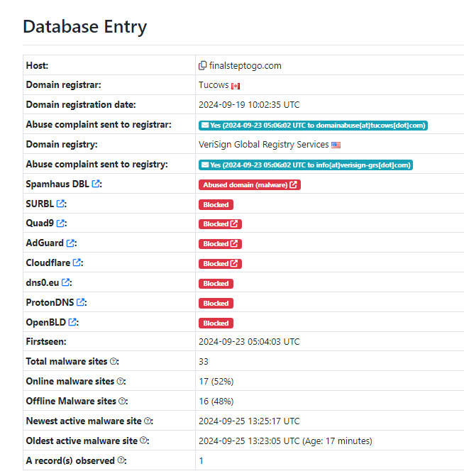Click help icon next to Oldest active malware site
The height and width of the screenshot is (476, 464).
click(143, 441)
